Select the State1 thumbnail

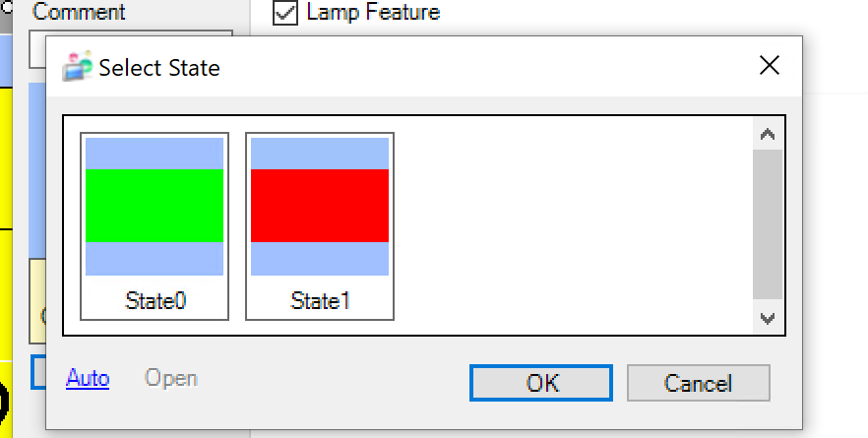coord(320,225)
